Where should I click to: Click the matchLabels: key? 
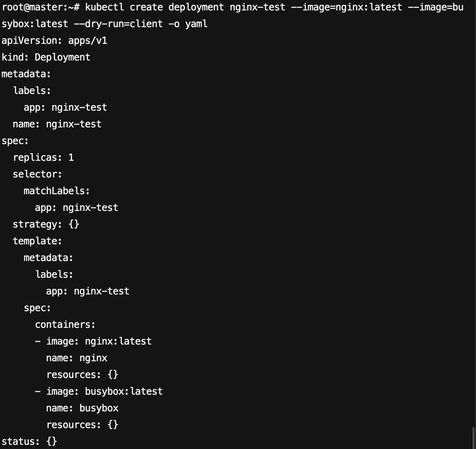57,191
